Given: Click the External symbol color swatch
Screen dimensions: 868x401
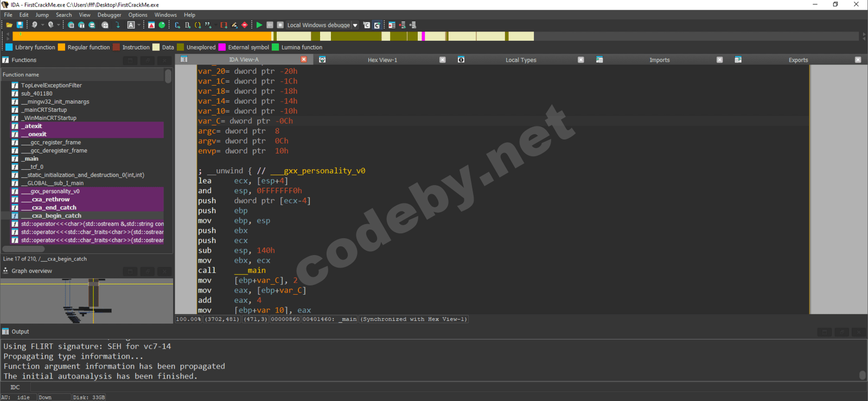Looking at the screenshot, I should 222,47.
